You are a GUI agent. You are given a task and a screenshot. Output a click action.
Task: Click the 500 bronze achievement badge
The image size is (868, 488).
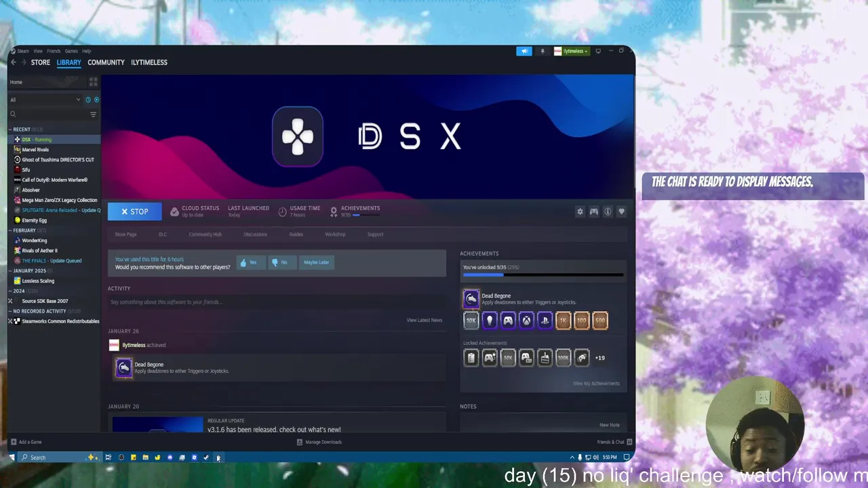(599, 320)
